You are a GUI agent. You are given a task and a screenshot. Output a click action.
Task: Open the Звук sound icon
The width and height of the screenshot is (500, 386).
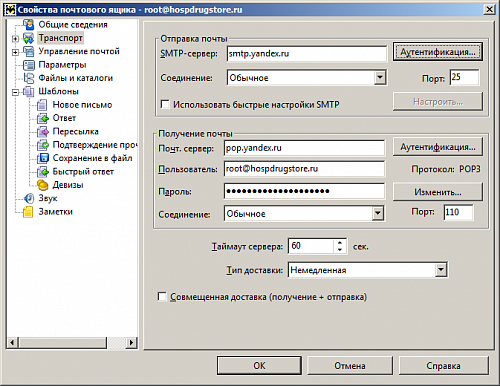click(x=29, y=198)
